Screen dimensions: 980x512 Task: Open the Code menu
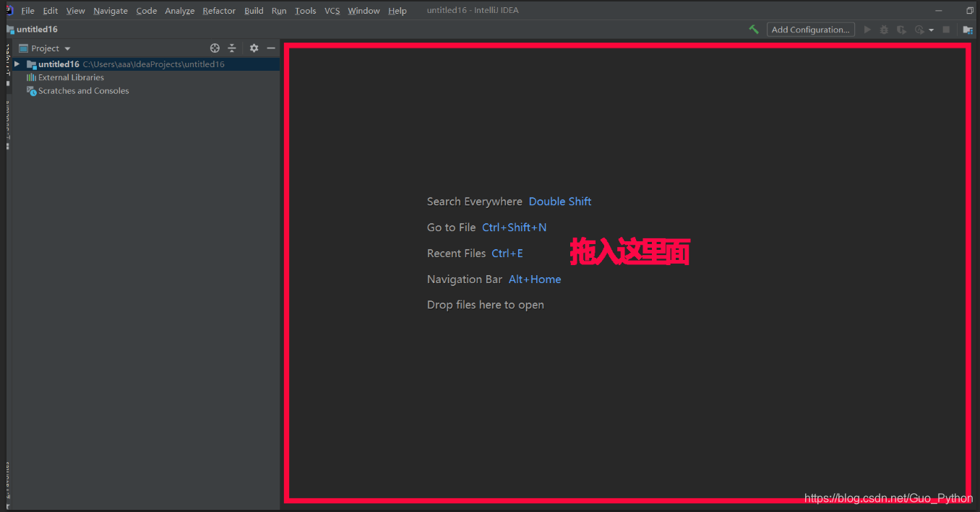pyautogui.click(x=147, y=11)
